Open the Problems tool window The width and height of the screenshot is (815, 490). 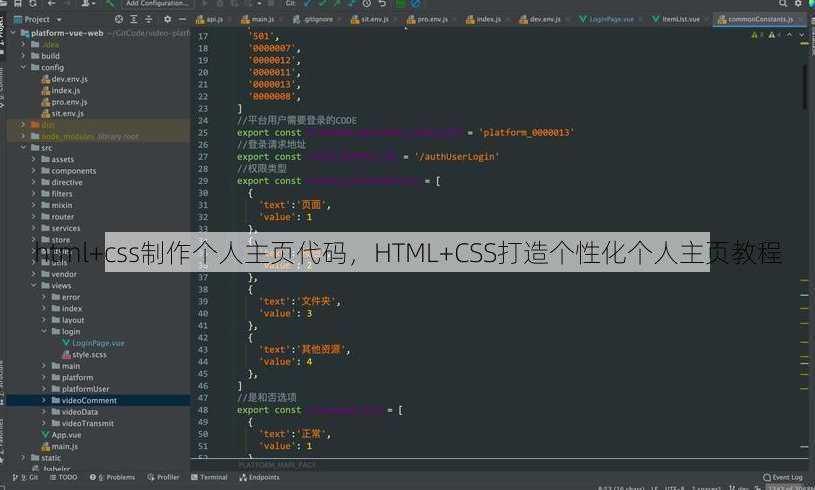click(x=112, y=477)
